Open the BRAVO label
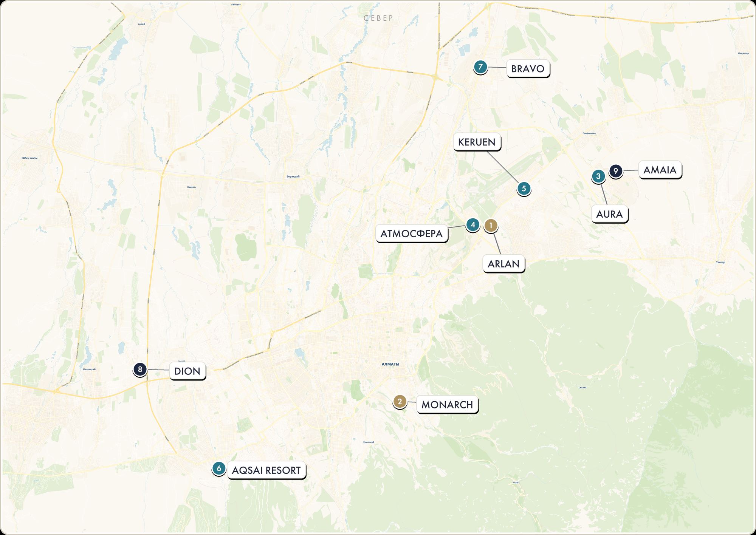Viewport: 756px width, 535px height. tap(528, 69)
